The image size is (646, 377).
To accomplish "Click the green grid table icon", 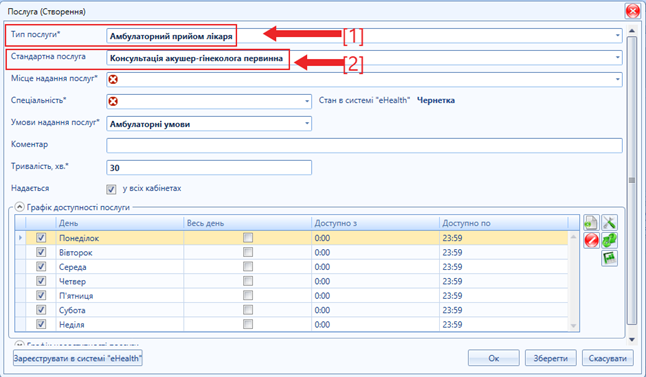I will click(x=609, y=258).
